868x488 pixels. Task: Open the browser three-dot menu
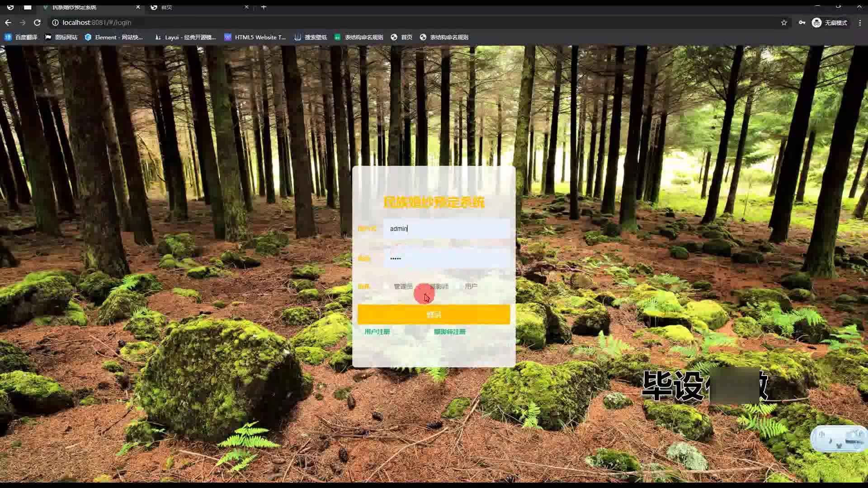[860, 23]
